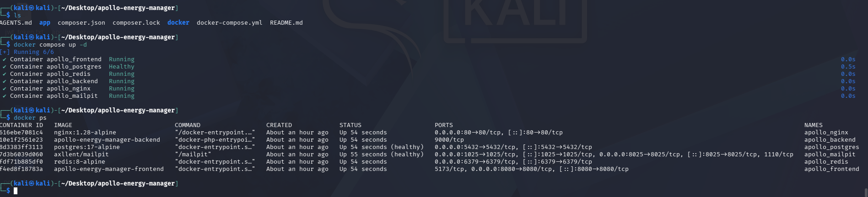
Task: Click the Healthy status of apollo_postgres
Action: pos(122,67)
